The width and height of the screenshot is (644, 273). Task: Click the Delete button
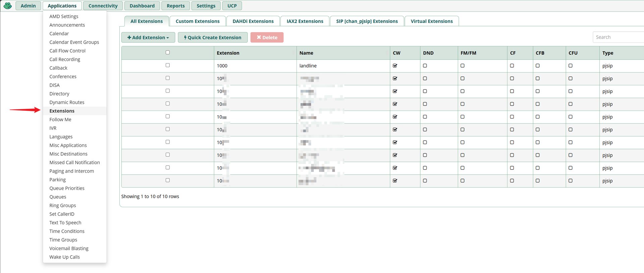267,37
